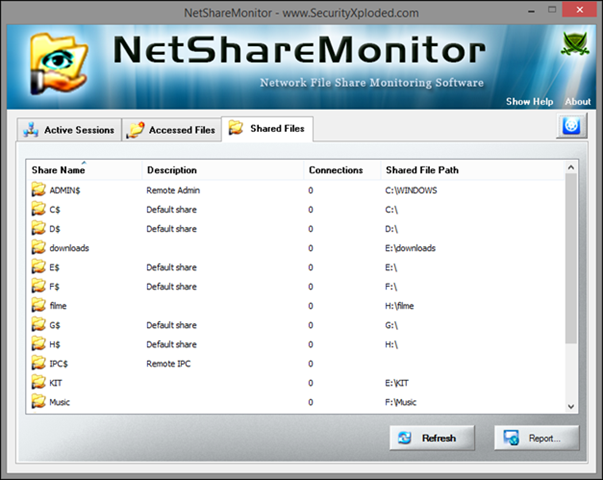
Task: Click the E:\downloads path cell
Action: (x=410, y=248)
